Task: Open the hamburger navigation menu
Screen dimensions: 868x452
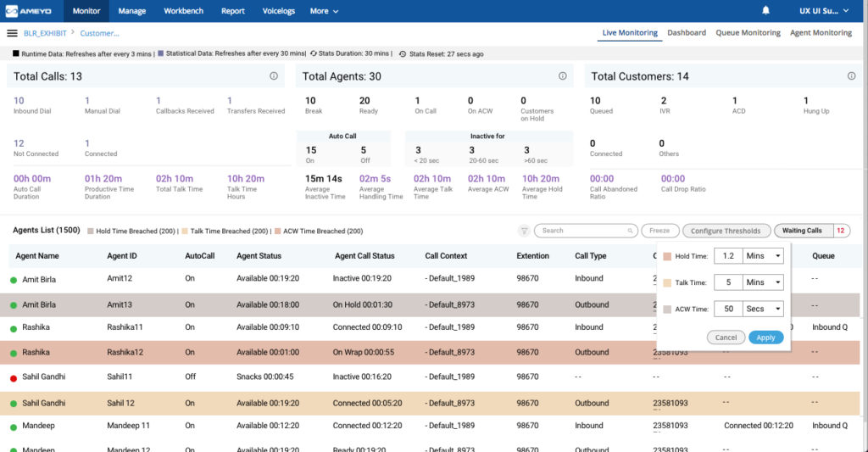Action: coord(12,33)
